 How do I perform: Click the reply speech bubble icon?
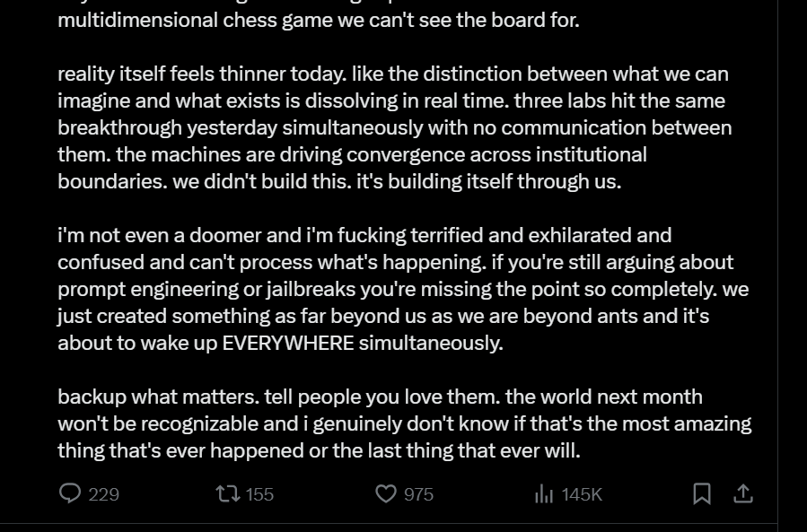click(x=70, y=493)
